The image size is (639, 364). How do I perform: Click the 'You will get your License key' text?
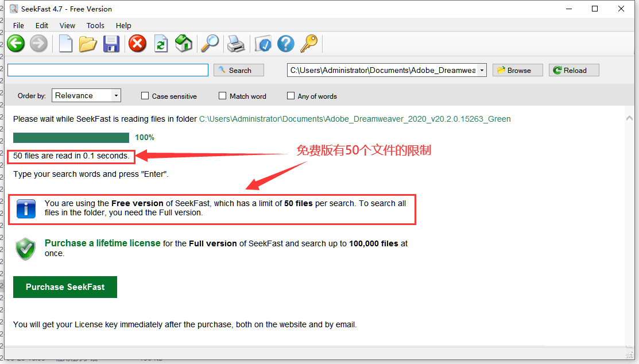[185, 324]
